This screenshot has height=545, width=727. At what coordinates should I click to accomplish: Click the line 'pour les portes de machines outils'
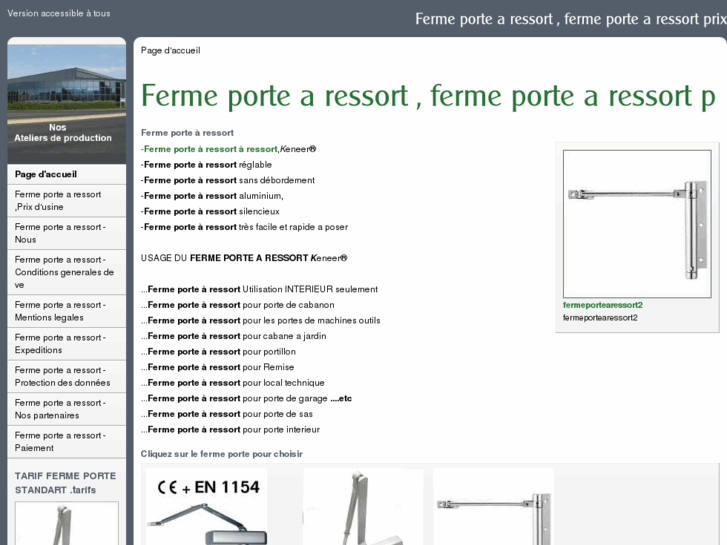[311, 321]
